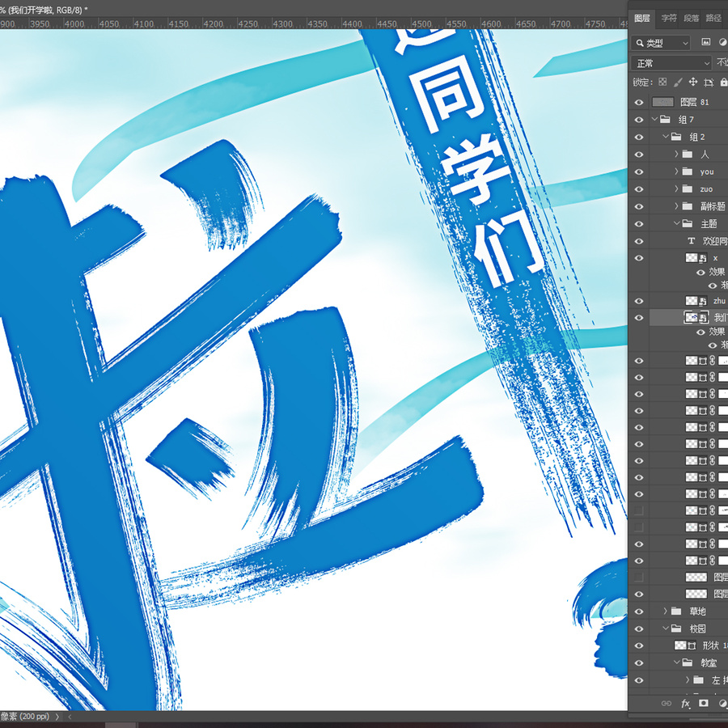Click the folder icon of 草地 group

tap(676, 611)
